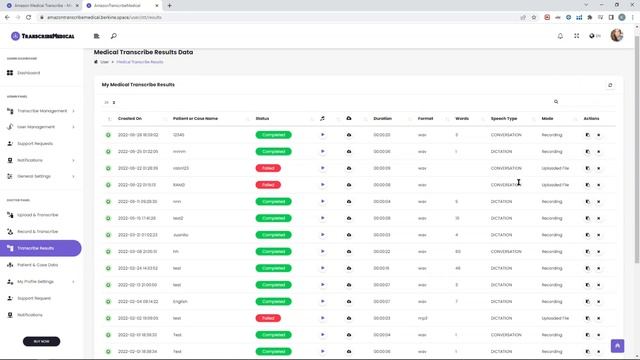Expand the User Management sidebar menu

coord(41,127)
